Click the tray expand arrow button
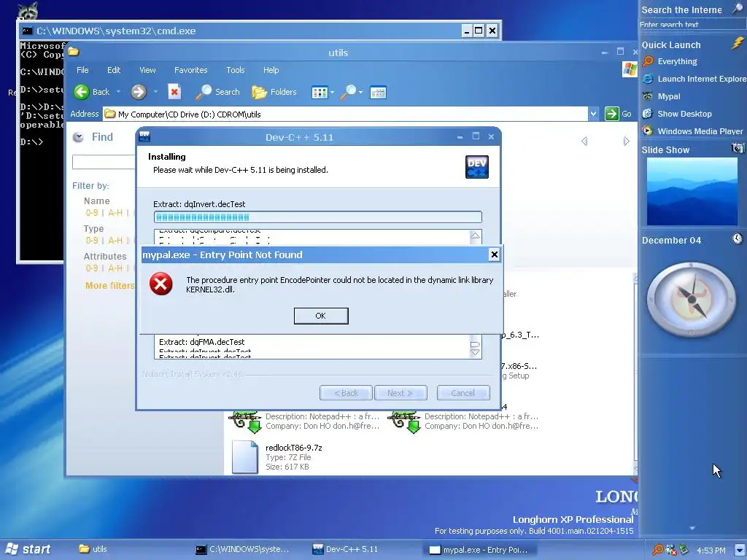747x560 pixels. point(740,550)
